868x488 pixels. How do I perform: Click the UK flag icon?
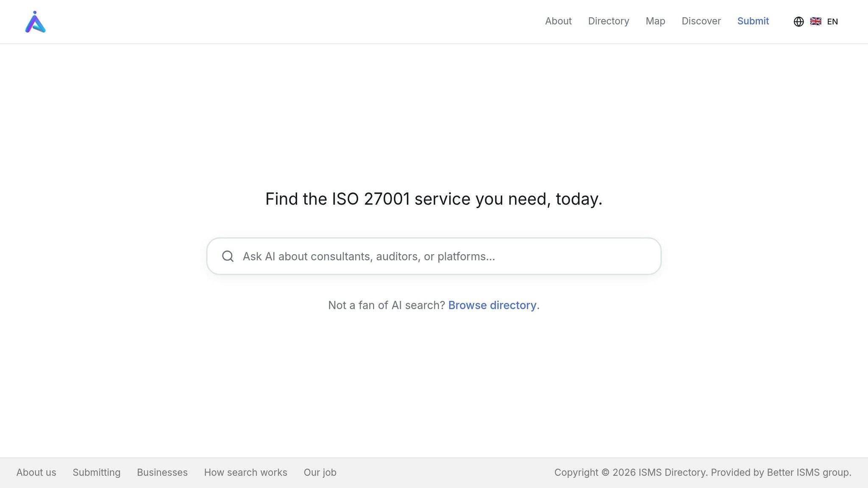tap(815, 21)
